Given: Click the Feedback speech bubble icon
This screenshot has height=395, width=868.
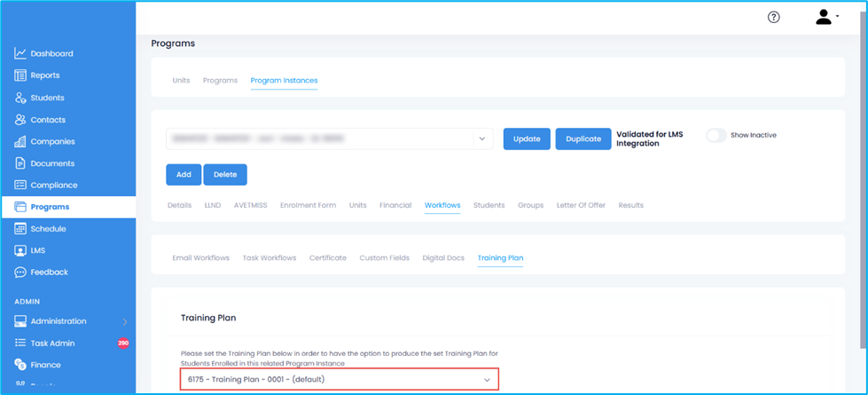Looking at the screenshot, I should (20, 273).
